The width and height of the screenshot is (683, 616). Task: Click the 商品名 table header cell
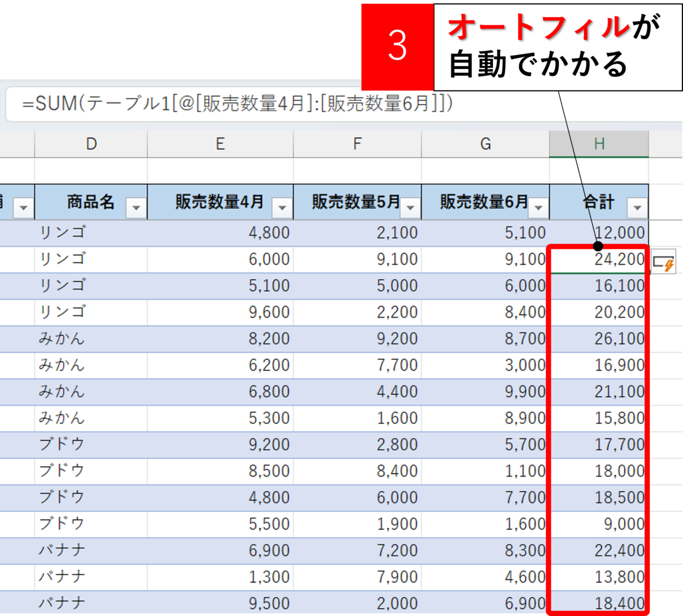91,202
